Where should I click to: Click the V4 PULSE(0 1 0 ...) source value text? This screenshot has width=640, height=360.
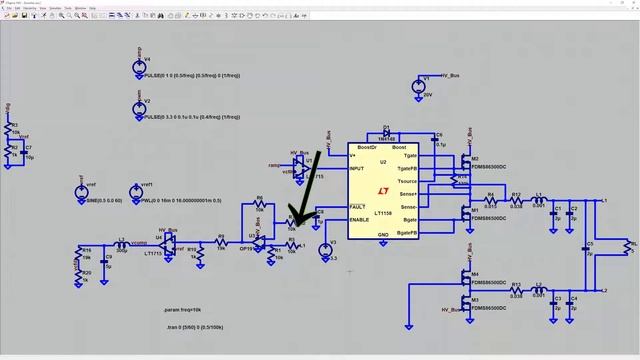click(x=192, y=76)
